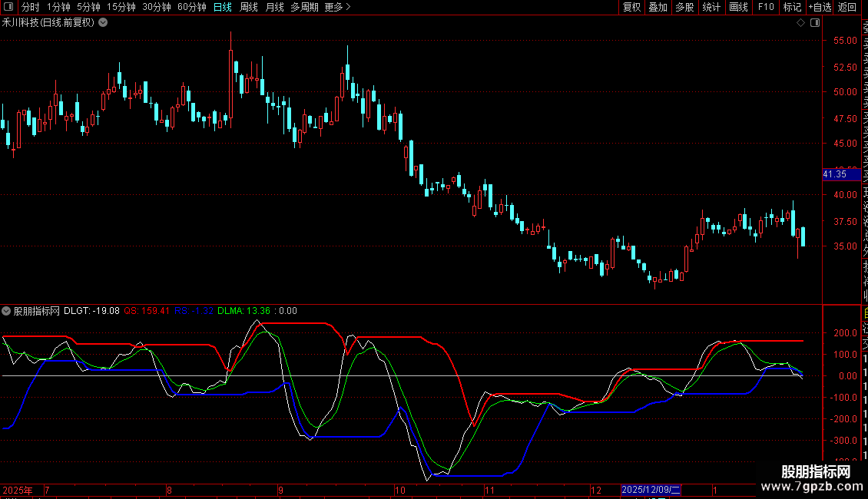Click the 复权 button
This screenshot has height=499, width=868.
coord(631,7)
